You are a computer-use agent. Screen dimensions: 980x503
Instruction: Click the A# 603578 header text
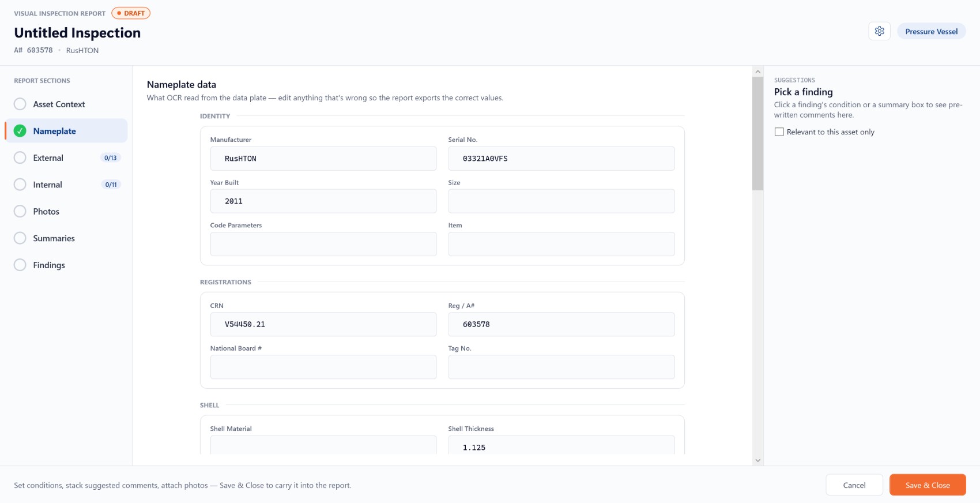tap(33, 50)
